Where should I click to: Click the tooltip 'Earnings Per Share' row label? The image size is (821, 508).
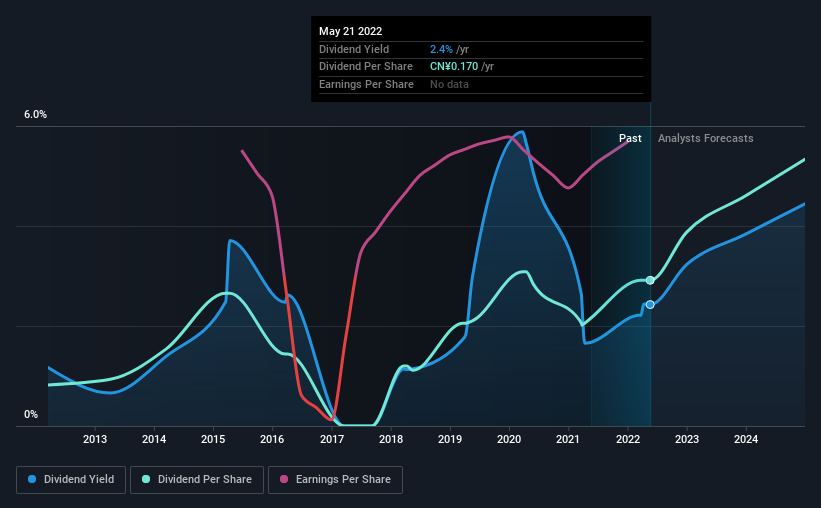(x=366, y=84)
